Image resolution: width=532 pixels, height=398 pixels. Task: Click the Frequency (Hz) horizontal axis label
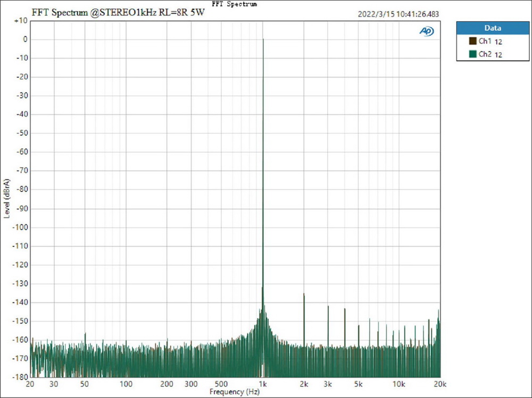(x=235, y=392)
